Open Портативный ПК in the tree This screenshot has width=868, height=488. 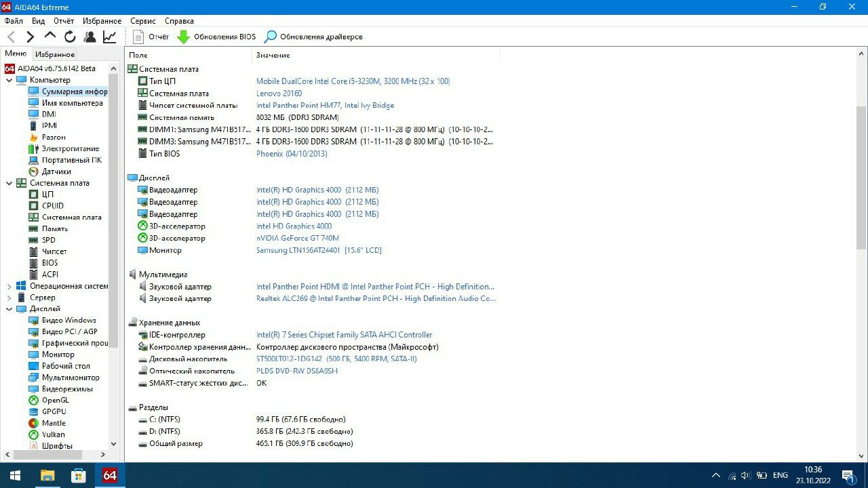pyautogui.click(x=65, y=160)
